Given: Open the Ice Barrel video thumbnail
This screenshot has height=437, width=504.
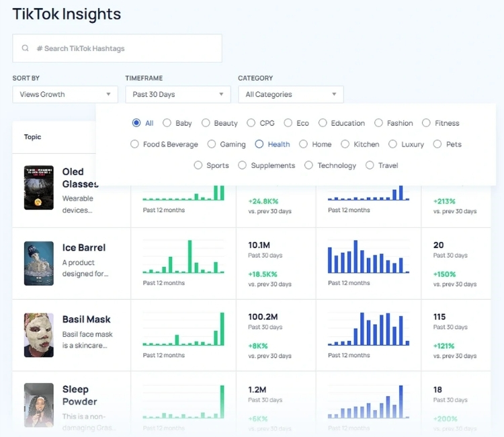Looking at the screenshot, I should [x=39, y=264].
